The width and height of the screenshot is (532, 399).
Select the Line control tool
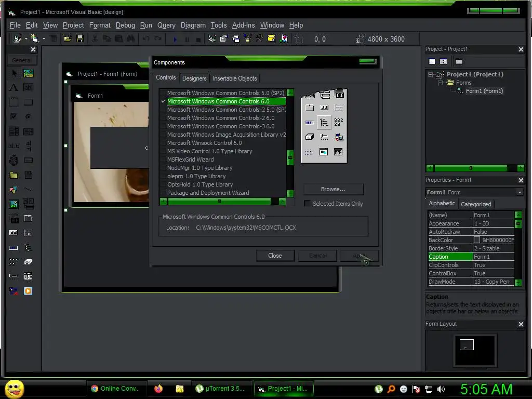tap(28, 189)
